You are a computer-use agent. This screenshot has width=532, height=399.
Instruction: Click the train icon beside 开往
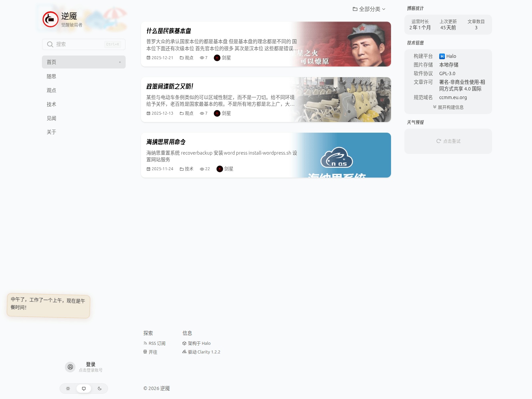coord(145,352)
